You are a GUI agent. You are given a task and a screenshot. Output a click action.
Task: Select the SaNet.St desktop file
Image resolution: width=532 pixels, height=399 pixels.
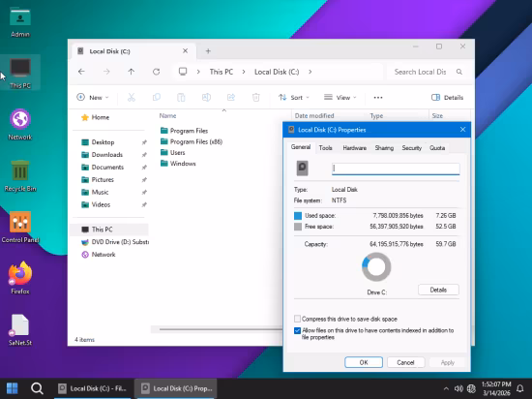tap(20, 330)
